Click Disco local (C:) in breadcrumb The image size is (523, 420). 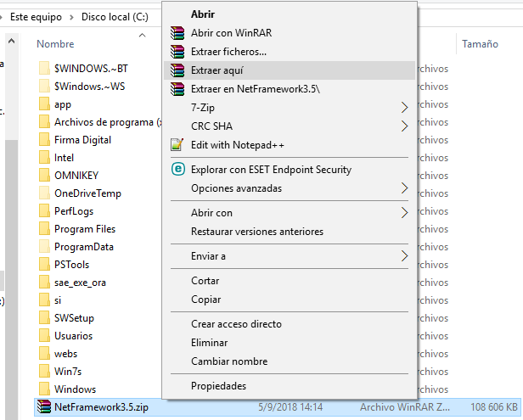pyautogui.click(x=115, y=17)
